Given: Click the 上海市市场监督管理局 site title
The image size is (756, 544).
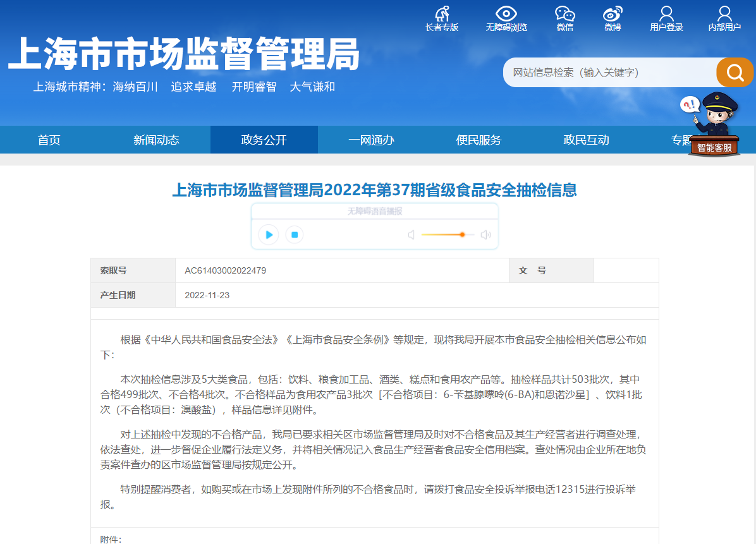Looking at the screenshot, I should 184,54.
